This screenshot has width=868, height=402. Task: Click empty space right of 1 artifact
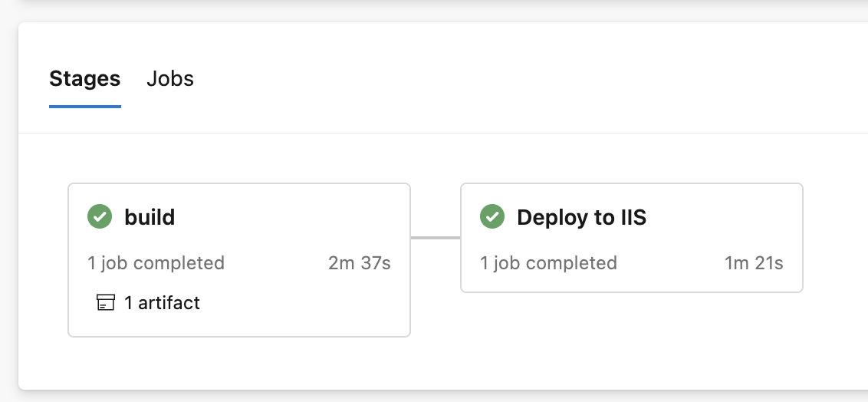307,303
